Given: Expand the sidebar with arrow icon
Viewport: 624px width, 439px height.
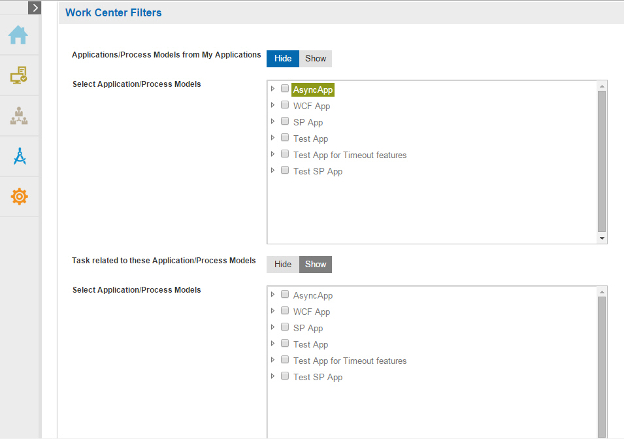Looking at the screenshot, I should [x=35, y=8].
